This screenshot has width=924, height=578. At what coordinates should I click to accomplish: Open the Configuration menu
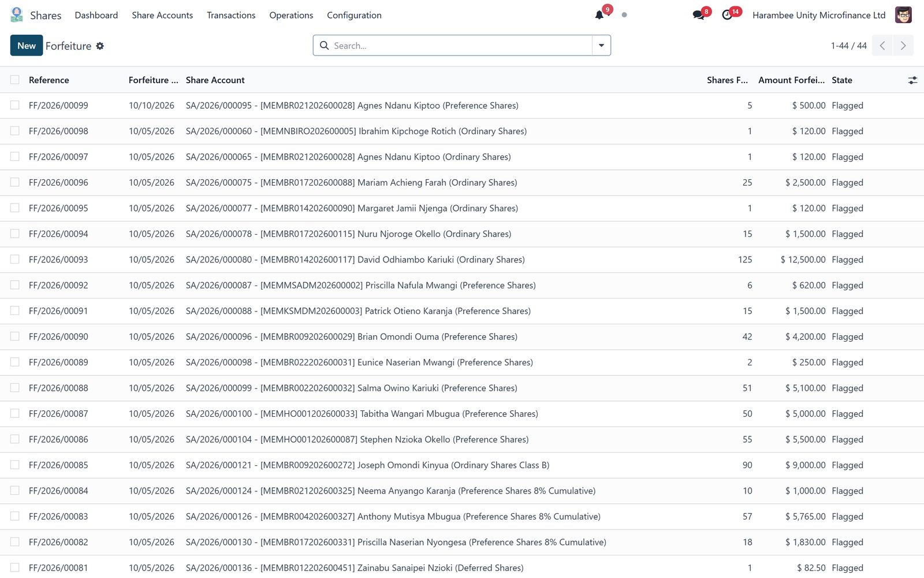coord(354,15)
